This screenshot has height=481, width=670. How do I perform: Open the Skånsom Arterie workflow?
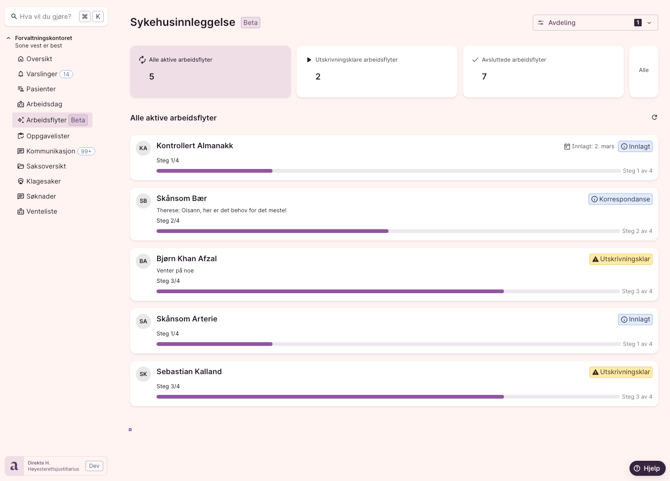pyautogui.click(x=187, y=319)
